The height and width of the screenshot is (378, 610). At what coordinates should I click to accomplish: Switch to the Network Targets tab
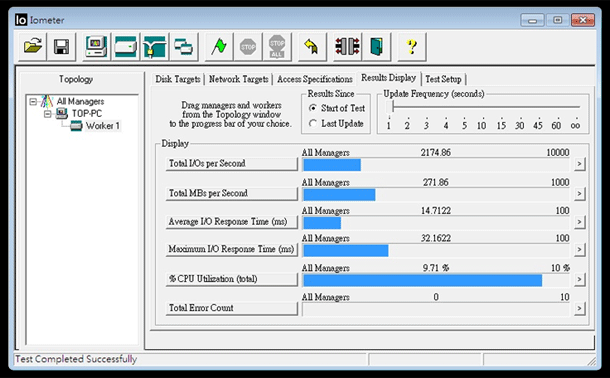(x=238, y=79)
